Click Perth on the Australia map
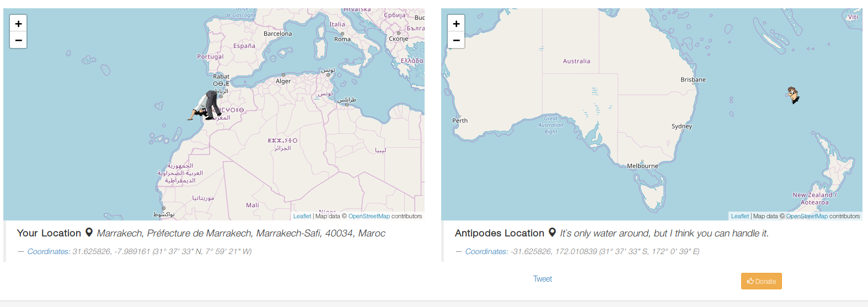Viewport: 868px width, 307px height. (460, 121)
